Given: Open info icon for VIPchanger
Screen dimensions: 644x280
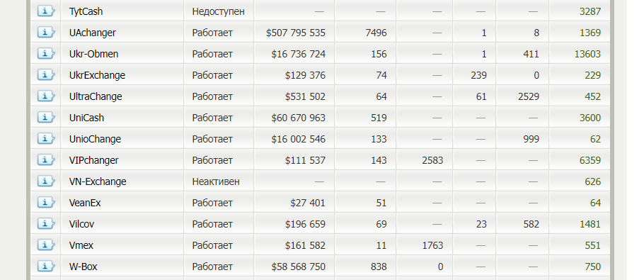Looking at the screenshot, I should (46, 160).
